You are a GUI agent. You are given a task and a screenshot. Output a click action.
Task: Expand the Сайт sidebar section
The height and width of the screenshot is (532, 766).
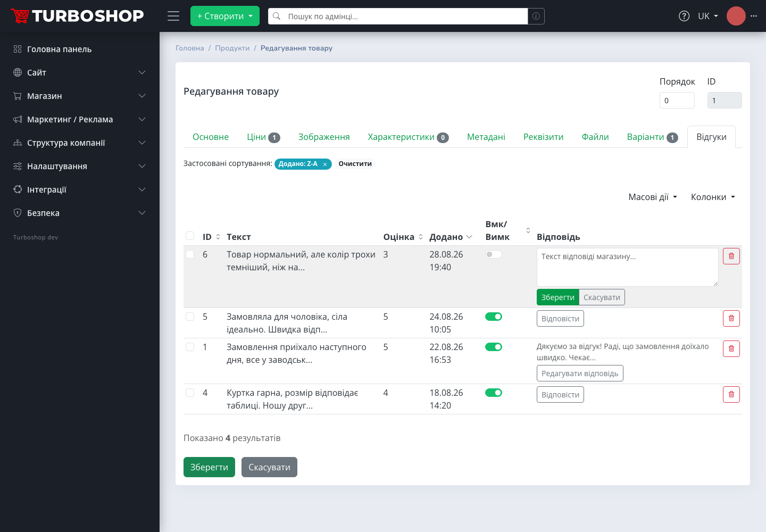pos(142,72)
